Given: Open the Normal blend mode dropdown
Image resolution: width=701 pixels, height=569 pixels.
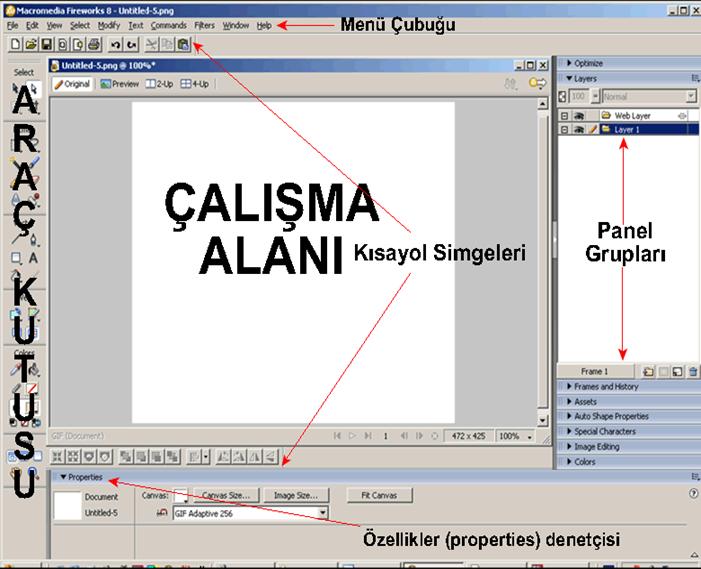Looking at the screenshot, I should point(691,96).
